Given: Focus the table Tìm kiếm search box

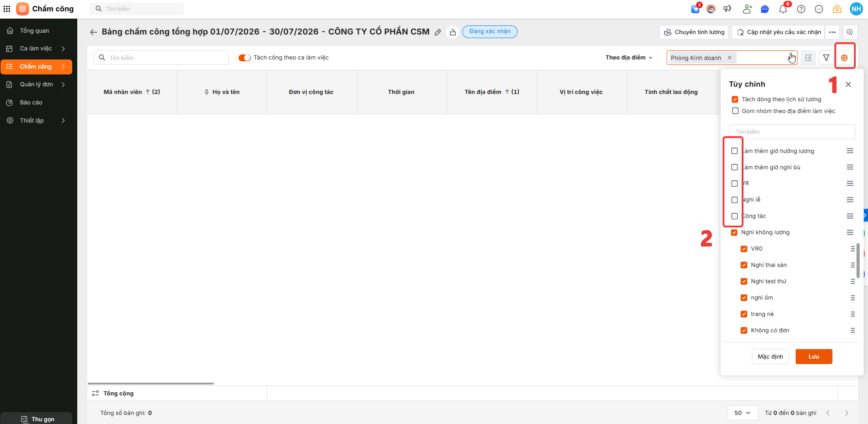Looking at the screenshot, I should [x=161, y=58].
